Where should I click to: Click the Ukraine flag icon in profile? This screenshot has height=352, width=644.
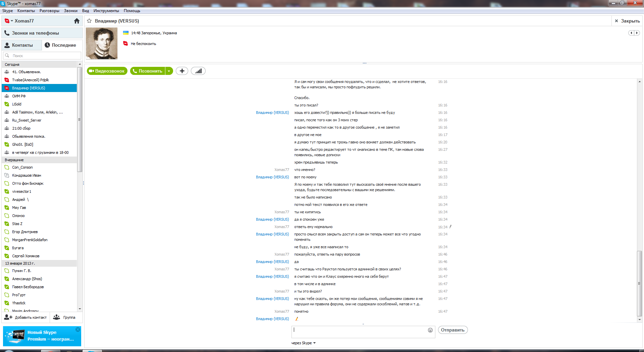(126, 33)
